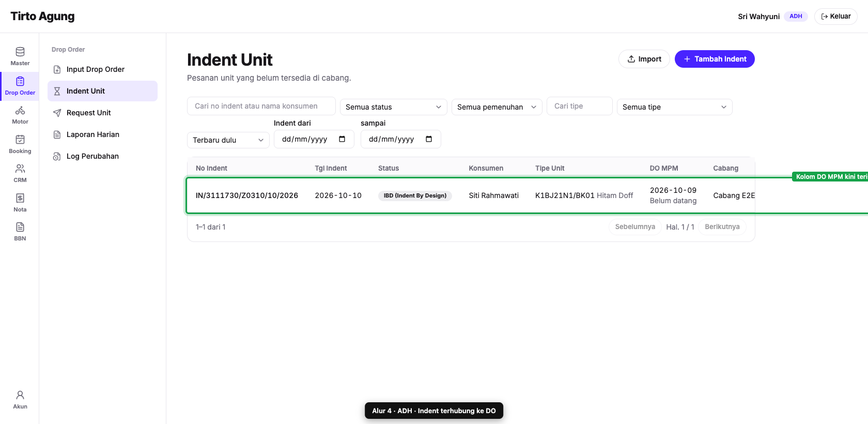The height and width of the screenshot is (424, 868).
Task: Focus the search no indent field
Action: (261, 106)
